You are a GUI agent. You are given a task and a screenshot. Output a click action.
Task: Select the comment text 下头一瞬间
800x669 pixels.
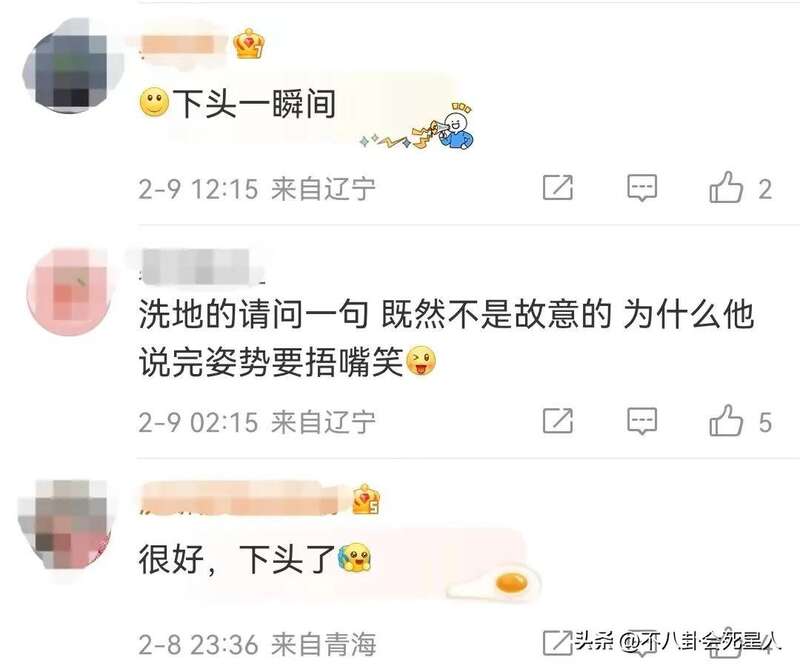click(254, 104)
